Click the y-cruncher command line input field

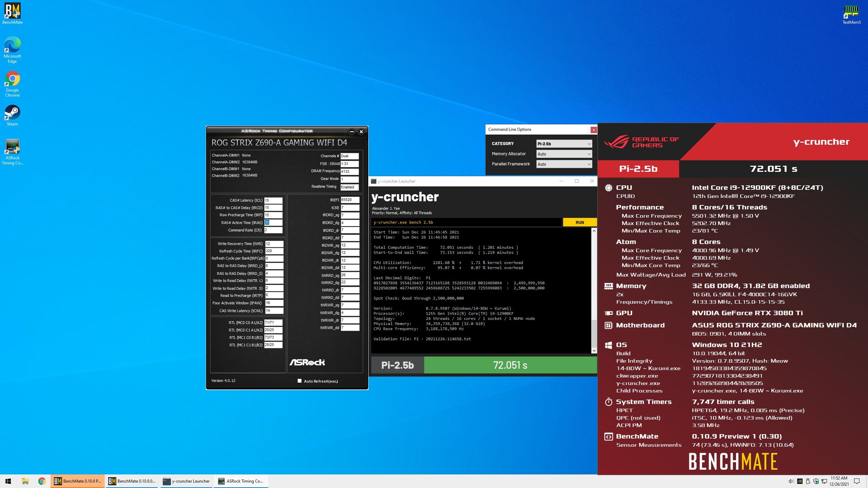(466, 222)
